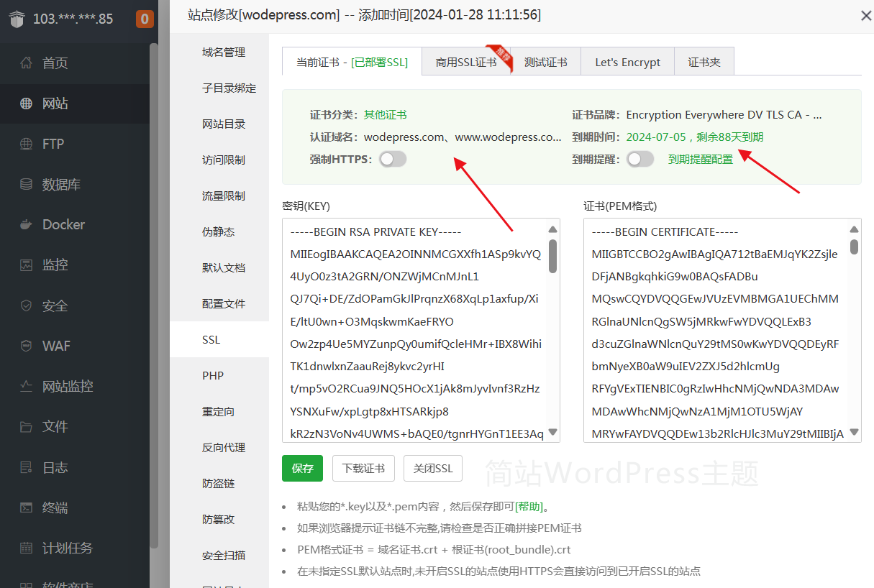Viewport: 874px width, 588px height.
Task: Click the files folder icon
Action: 27,427
